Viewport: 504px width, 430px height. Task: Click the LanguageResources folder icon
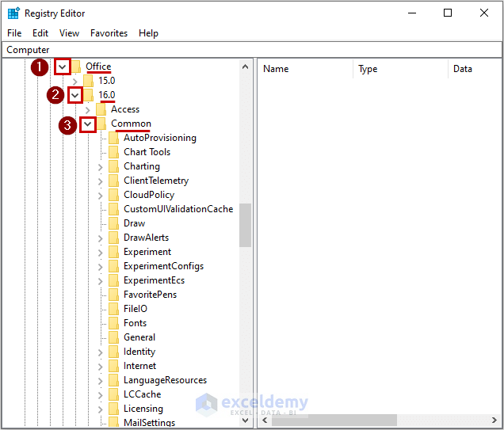(113, 380)
